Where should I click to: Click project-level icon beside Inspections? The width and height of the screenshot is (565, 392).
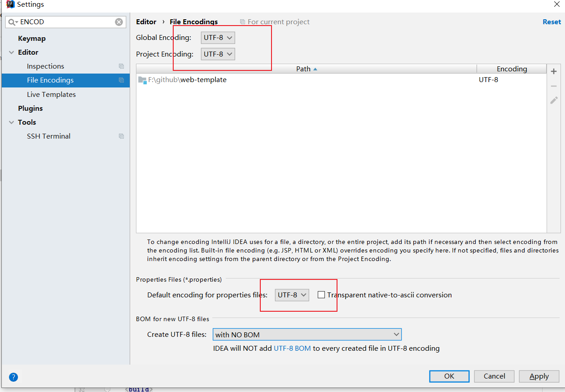click(x=121, y=66)
